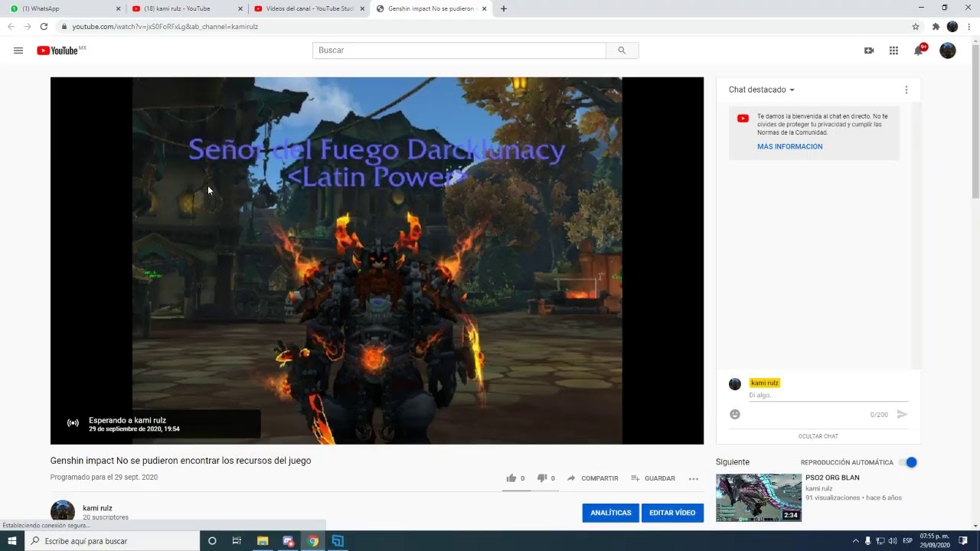Expand the Chat destacado dropdown
The image size is (980, 551).
[x=762, y=90]
